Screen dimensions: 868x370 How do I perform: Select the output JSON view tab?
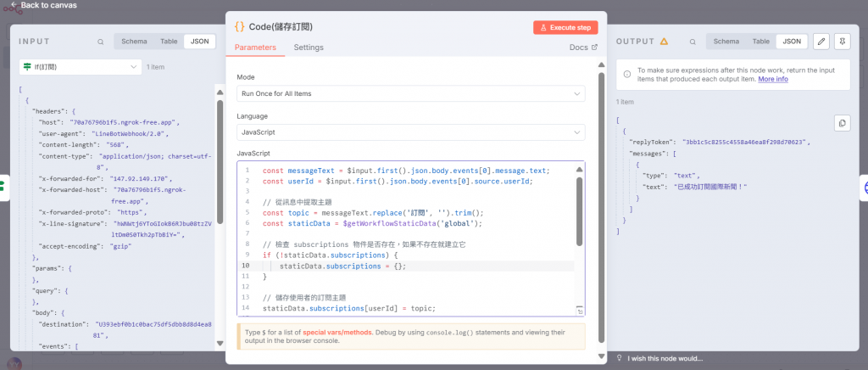[x=792, y=42]
